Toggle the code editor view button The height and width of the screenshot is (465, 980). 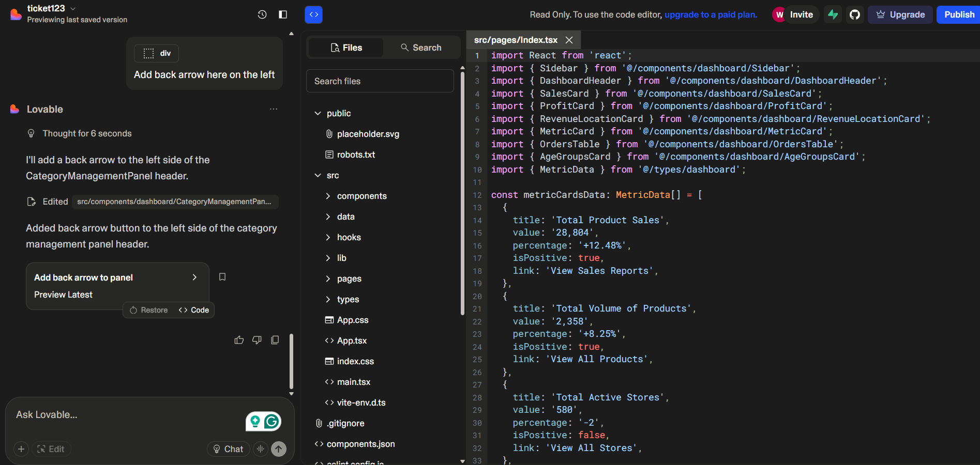(x=313, y=14)
